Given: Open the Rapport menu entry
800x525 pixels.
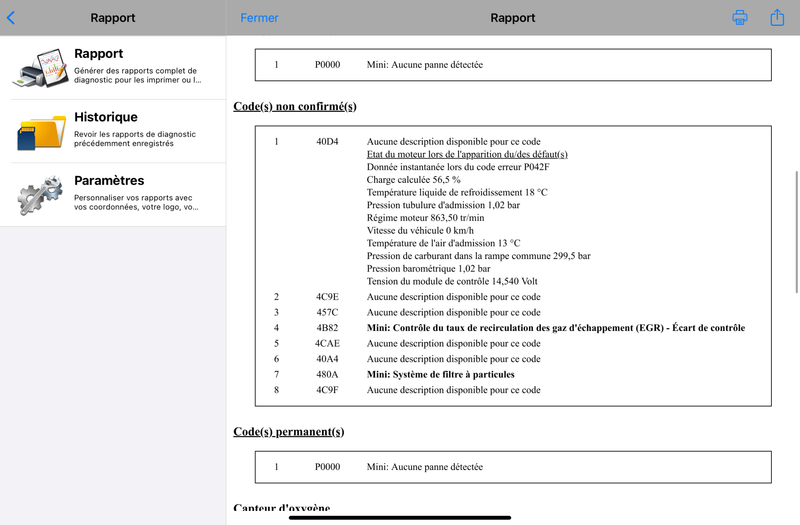Looking at the screenshot, I should tap(113, 68).
